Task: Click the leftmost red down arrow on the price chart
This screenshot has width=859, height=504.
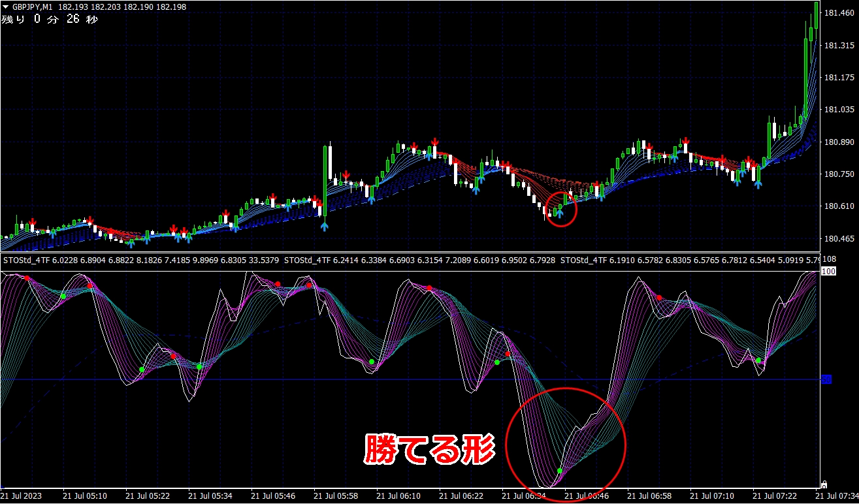Action: tap(32, 223)
